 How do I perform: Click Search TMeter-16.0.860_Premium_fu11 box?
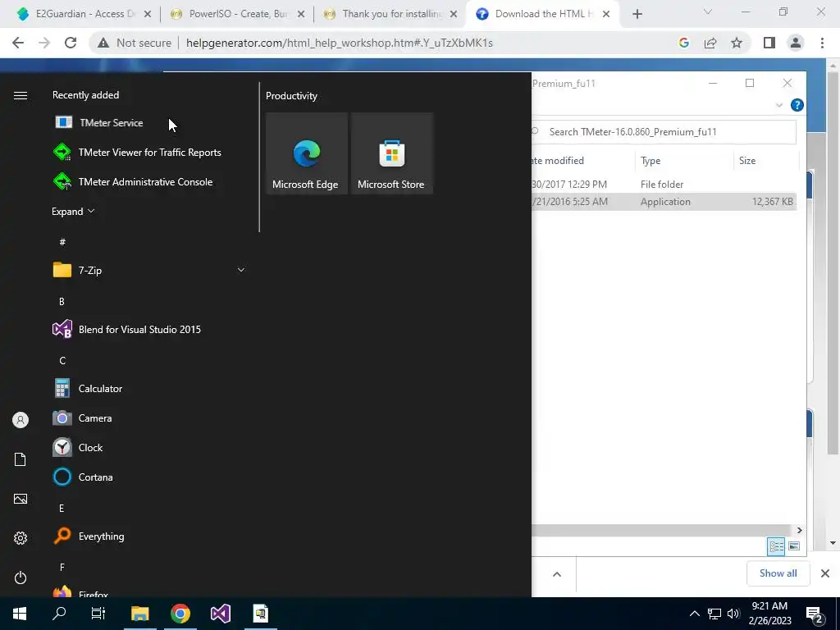click(663, 132)
